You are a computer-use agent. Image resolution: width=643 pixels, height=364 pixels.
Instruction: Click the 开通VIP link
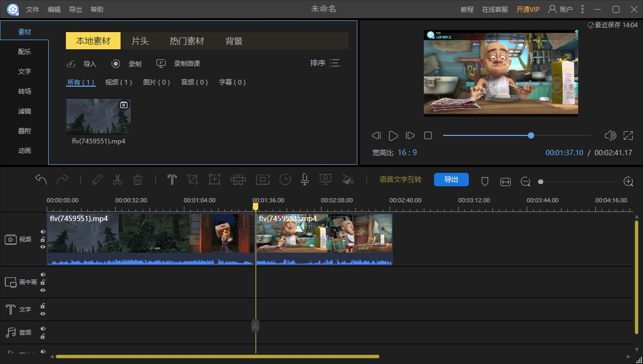528,10
